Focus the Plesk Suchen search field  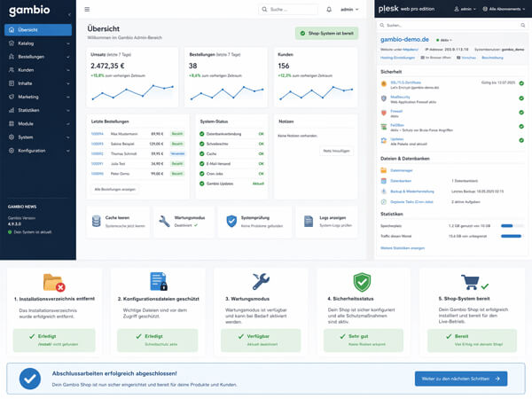pyautogui.click(x=453, y=25)
